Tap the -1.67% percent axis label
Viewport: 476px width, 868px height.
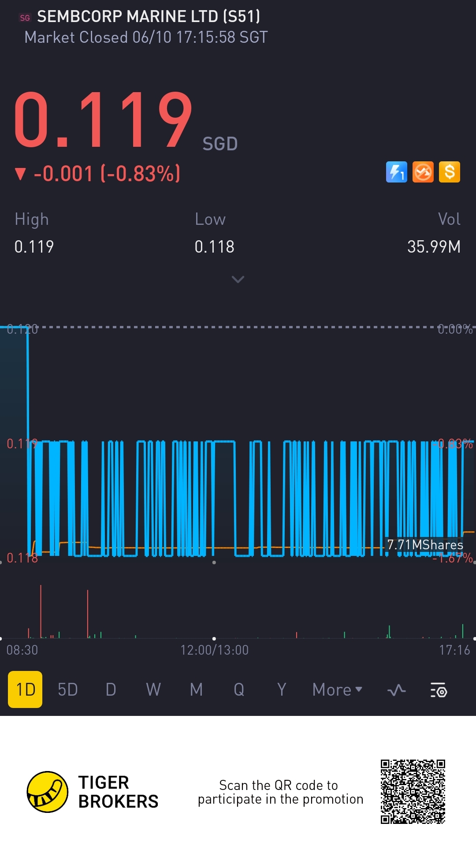453,559
